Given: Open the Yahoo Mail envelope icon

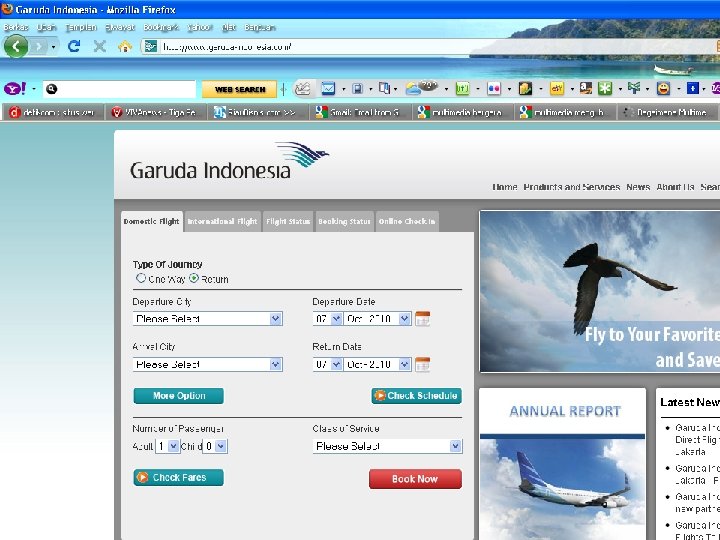Looking at the screenshot, I should click(328, 88).
